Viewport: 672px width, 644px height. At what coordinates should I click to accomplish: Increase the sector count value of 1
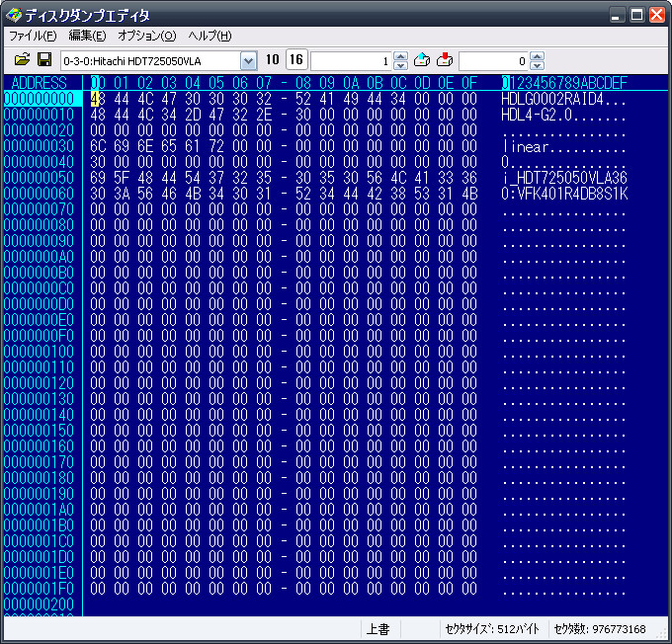pos(400,56)
